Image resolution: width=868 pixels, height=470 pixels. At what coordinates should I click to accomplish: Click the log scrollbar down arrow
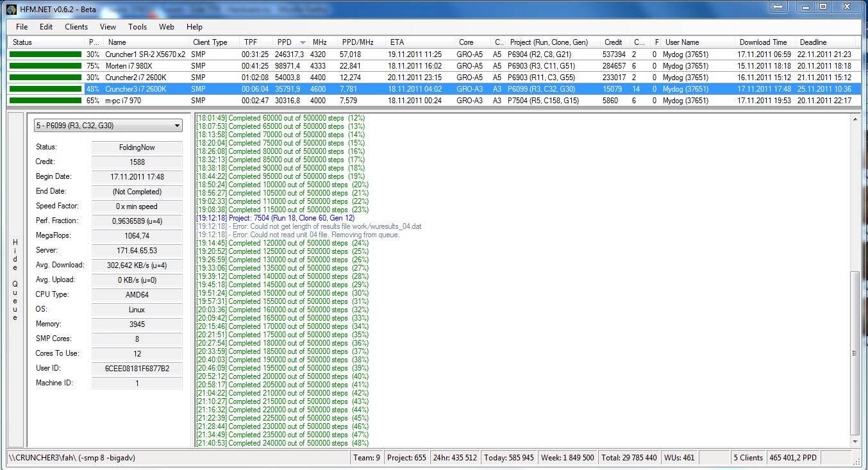pos(855,441)
